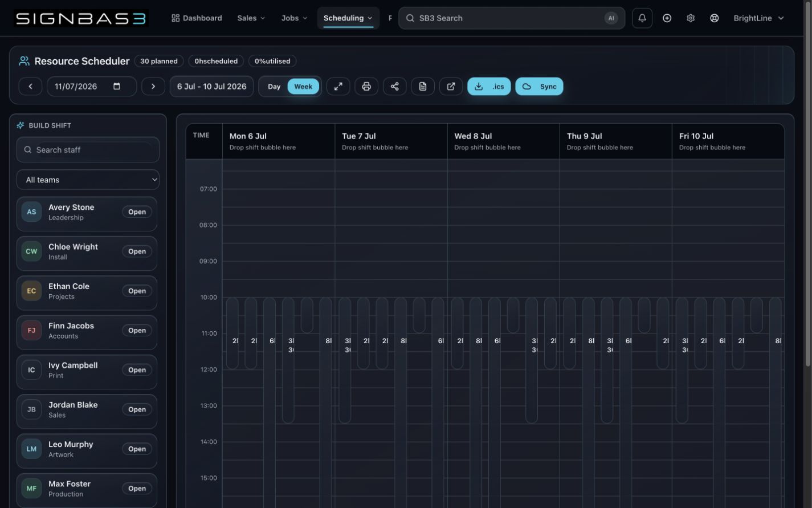Click the SIGNBAS3 logo

80,18
